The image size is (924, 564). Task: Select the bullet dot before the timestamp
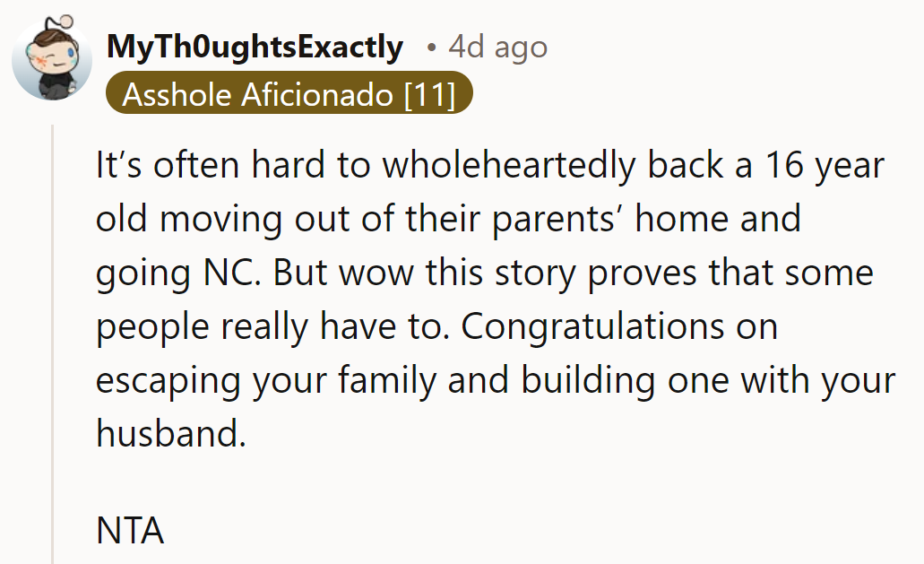(433, 48)
